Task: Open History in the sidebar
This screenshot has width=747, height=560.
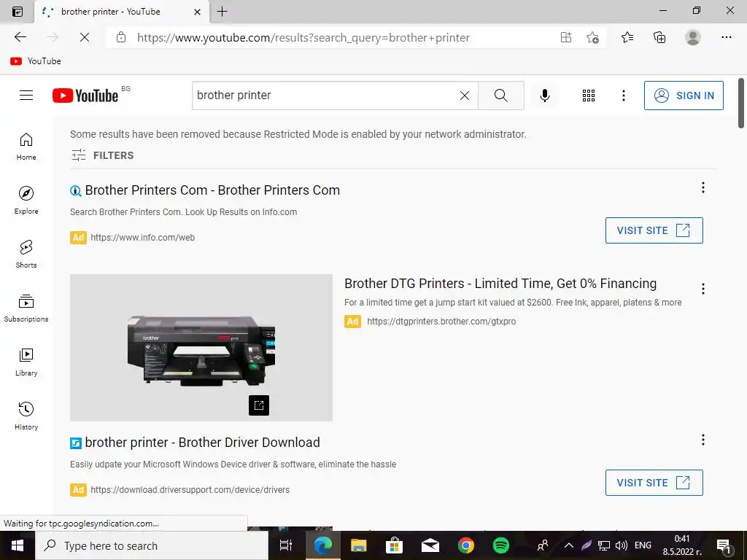Action: tap(26, 416)
